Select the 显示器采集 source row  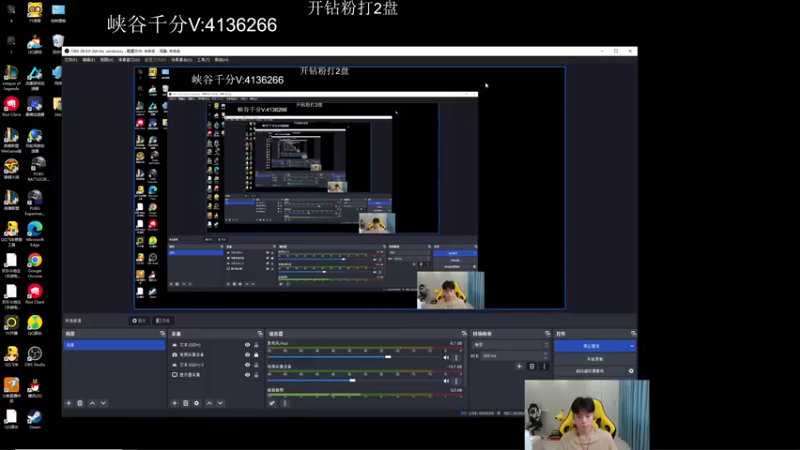coord(215,374)
